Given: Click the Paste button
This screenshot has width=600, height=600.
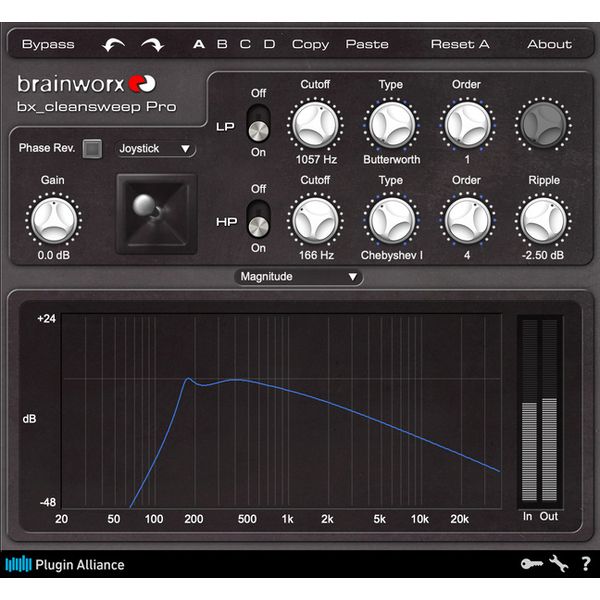Looking at the screenshot, I should coord(367,44).
